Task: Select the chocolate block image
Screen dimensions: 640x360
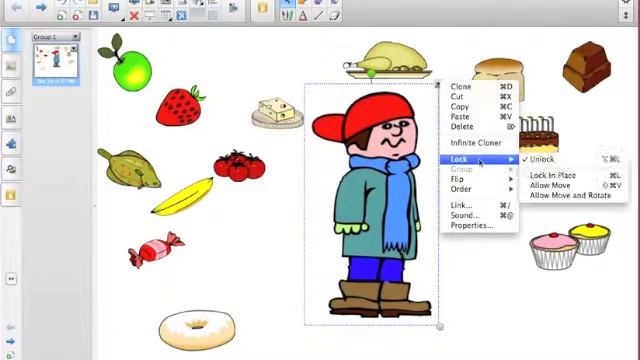Action: point(587,67)
